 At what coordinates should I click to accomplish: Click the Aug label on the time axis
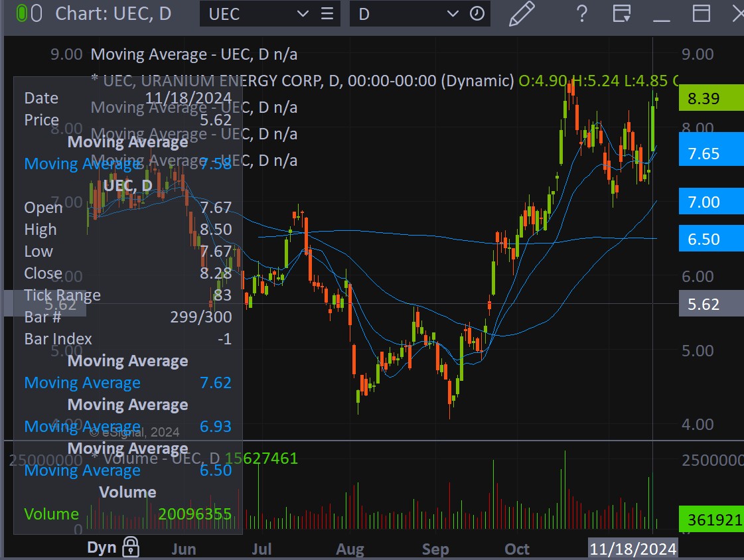(350, 549)
